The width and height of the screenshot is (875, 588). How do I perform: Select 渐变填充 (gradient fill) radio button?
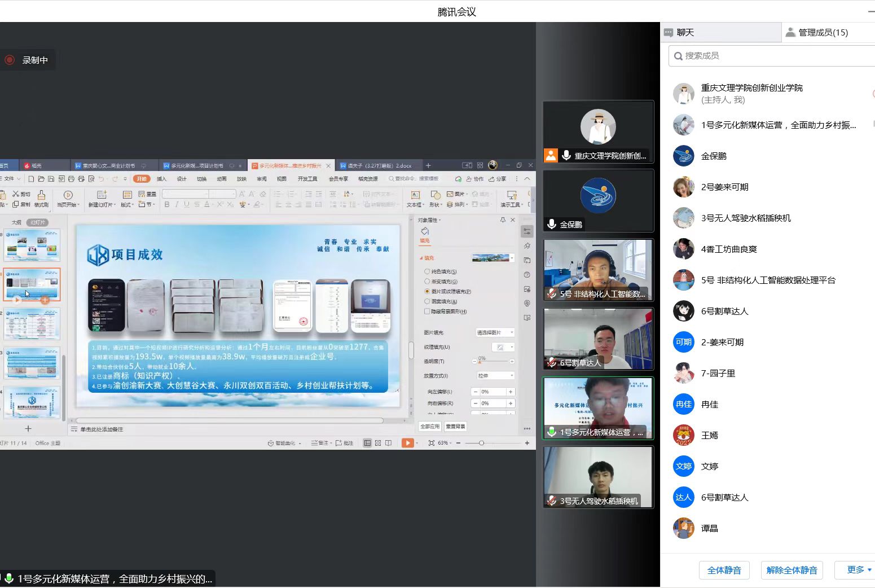click(x=427, y=282)
